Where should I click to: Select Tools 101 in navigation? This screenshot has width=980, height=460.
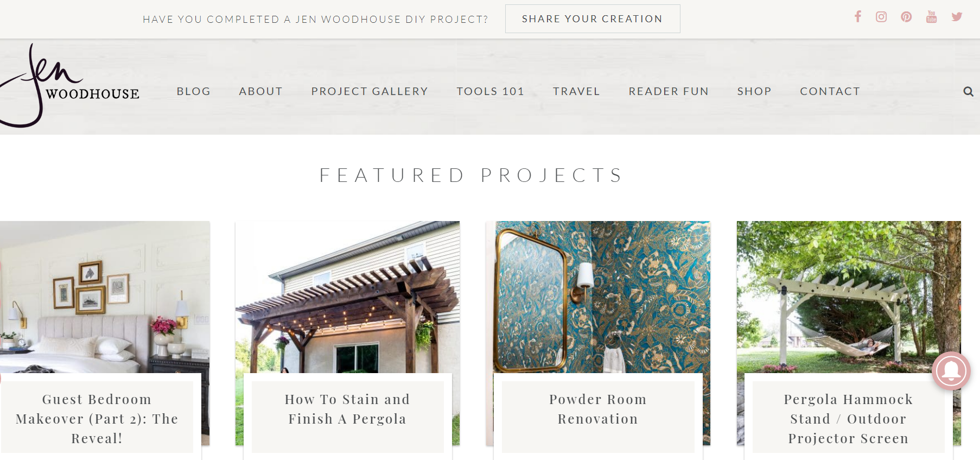[x=491, y=91]
